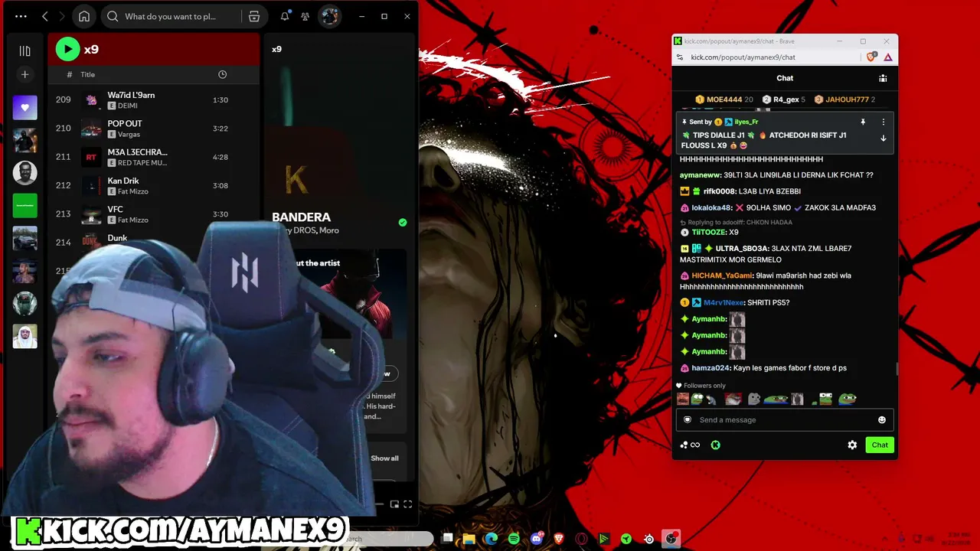The height and width of the screenshot is (551, 980).
Task: Send message with green Chat button
Action: pos(880,445)
